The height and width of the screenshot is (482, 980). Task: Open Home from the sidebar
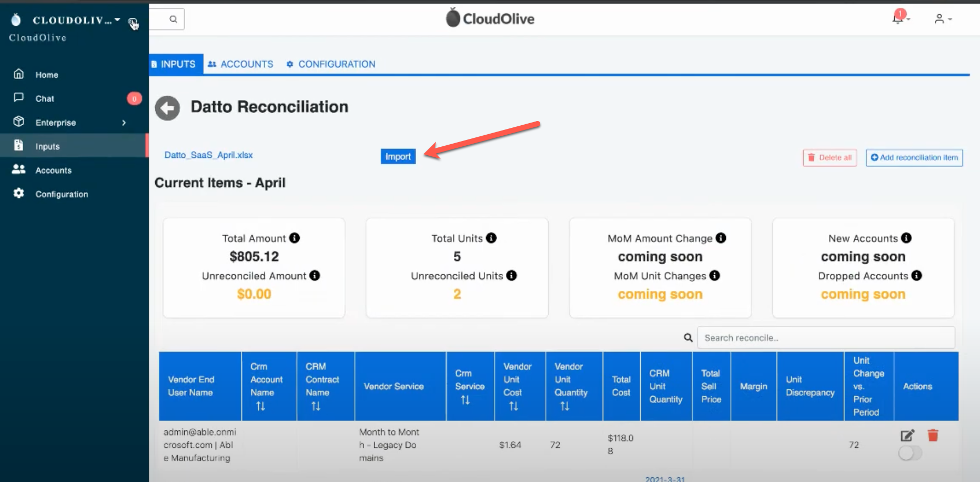coord(47,75)
